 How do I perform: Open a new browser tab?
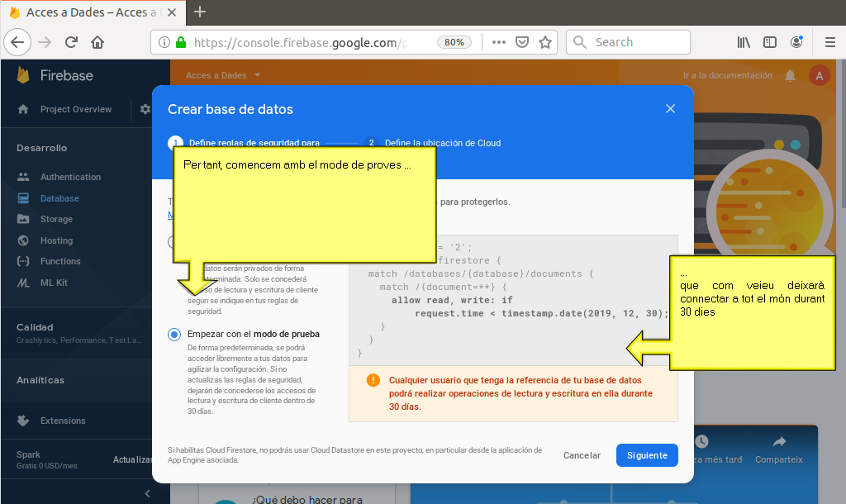click(x=200, y=12)
